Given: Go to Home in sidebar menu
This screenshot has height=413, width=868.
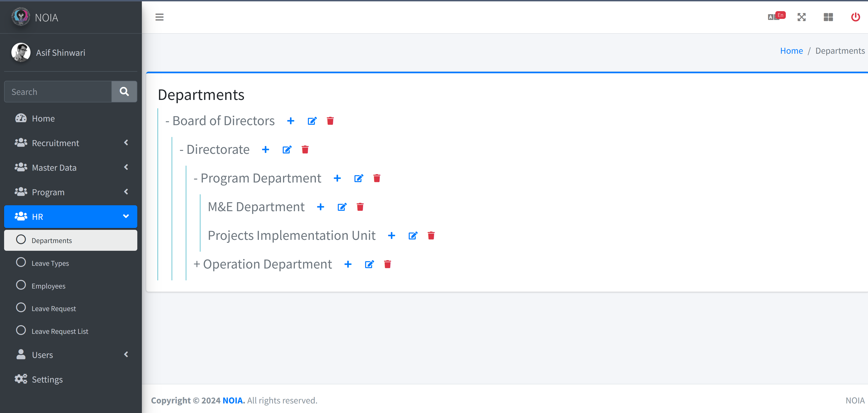Looking at the screenshot, I should pos(43,119).
